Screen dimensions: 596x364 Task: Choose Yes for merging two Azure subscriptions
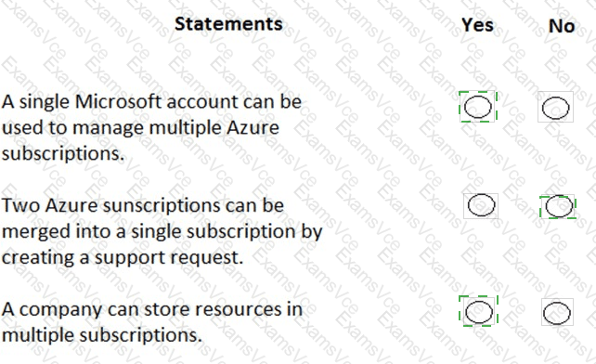(x=481, y=205)
